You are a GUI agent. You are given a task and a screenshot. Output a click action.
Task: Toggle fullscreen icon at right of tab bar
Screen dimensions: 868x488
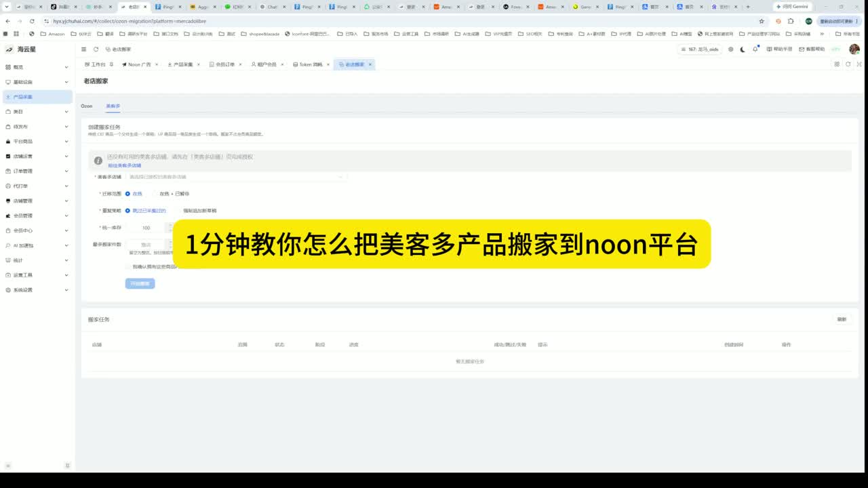tap(859, 64)
